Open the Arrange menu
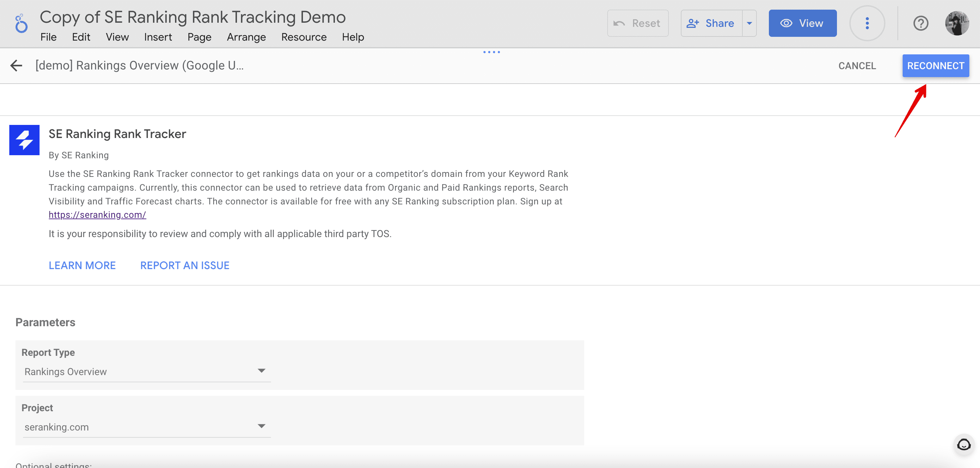This screenshot has width=980, height=468. tap(246, 37)
